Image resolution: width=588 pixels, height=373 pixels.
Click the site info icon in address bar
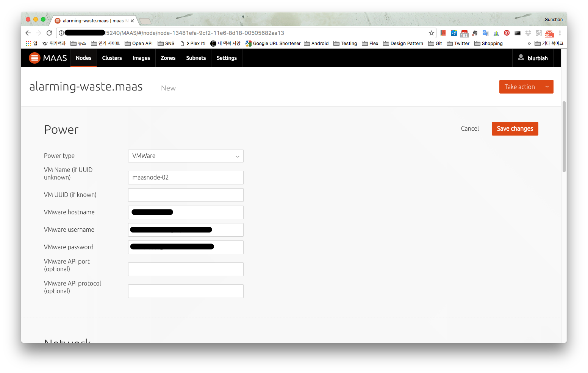click(x=61, y=33)
